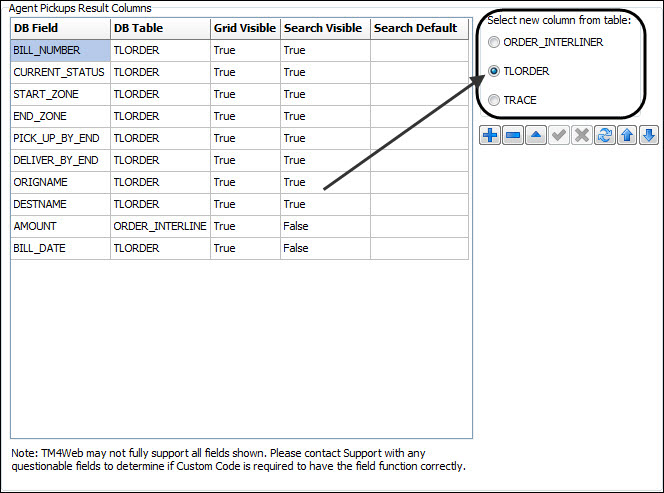
Task: Click the ORDER_INTERLINE table cell in AMOUNT row
Action: point(160,227)
